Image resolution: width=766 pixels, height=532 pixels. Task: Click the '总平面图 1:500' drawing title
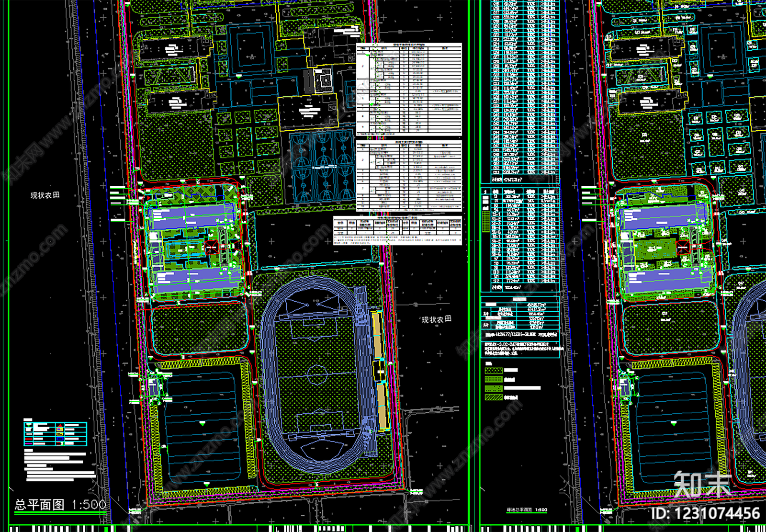click(x=60, y=505)
